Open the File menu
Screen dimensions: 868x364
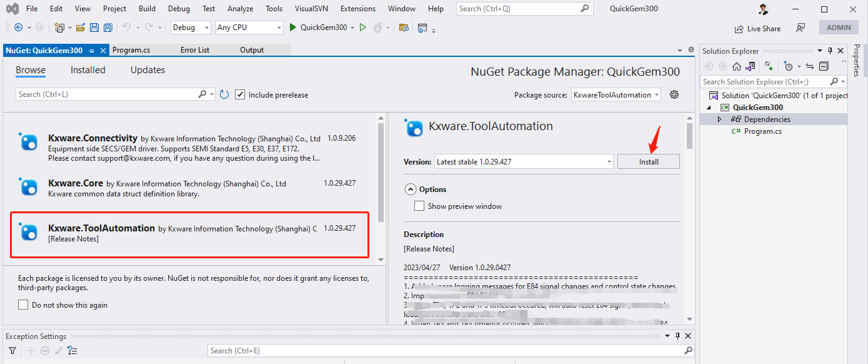[32, 9]
